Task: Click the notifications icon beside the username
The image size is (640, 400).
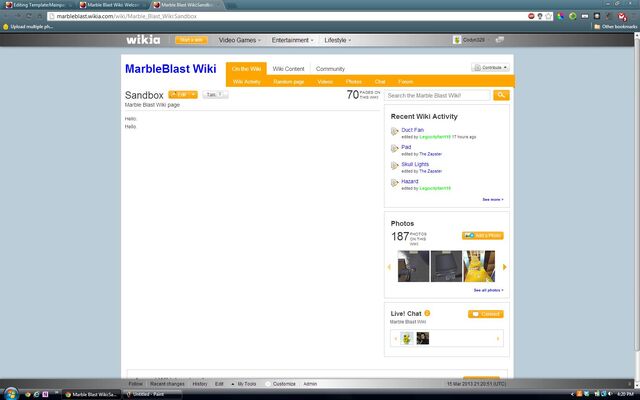Action: pos(500,40)
